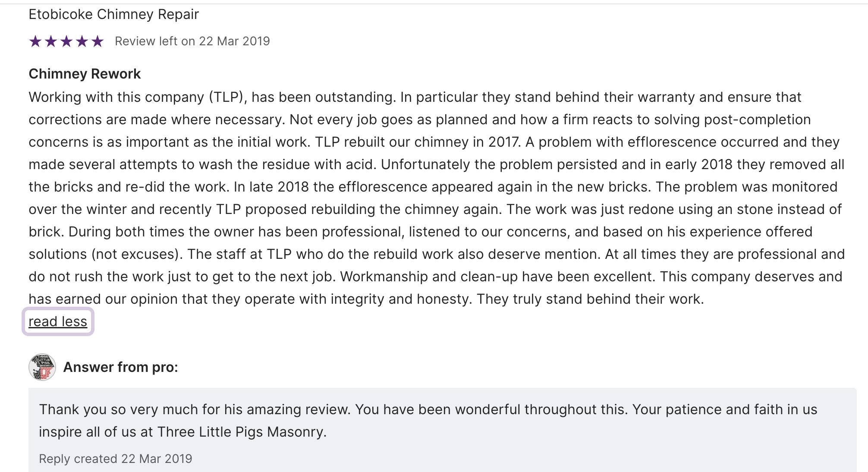
Task: Click the fourth star in the rating
Action: pos(82,41)
